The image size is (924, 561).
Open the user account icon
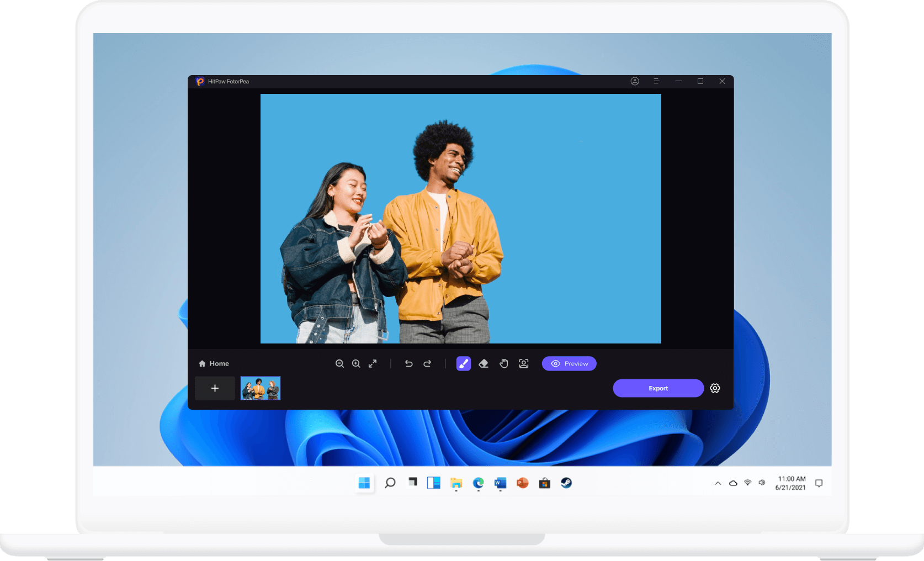click(635, 81)
